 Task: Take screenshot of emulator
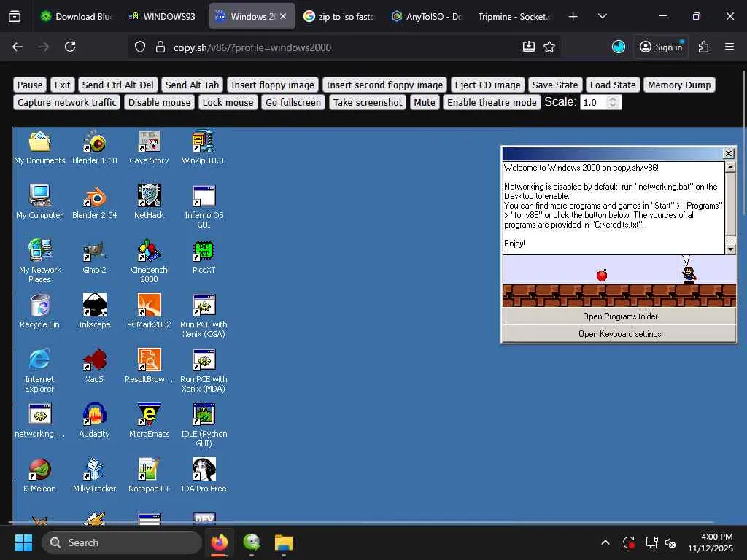point(368,102)
